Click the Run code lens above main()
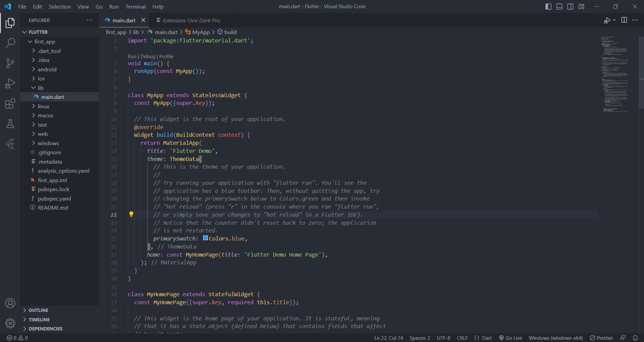This screenshot has width=644, height=342. [x=132, y=56]
